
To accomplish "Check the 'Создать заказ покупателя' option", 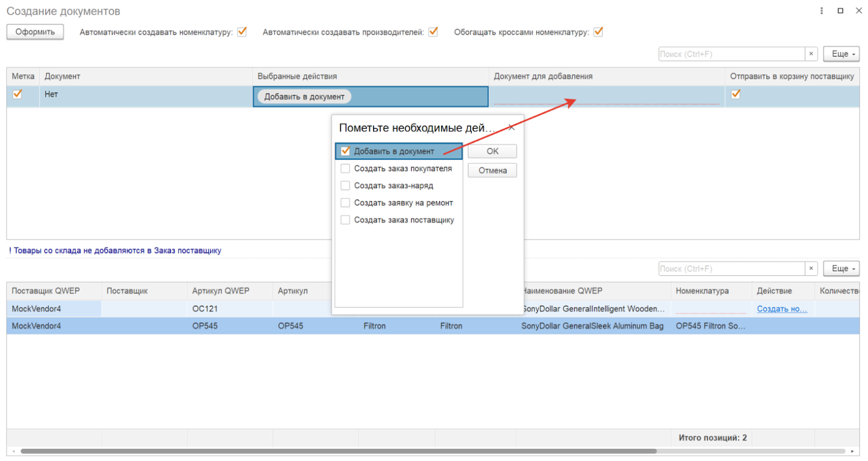I will (x=345, y=168).
